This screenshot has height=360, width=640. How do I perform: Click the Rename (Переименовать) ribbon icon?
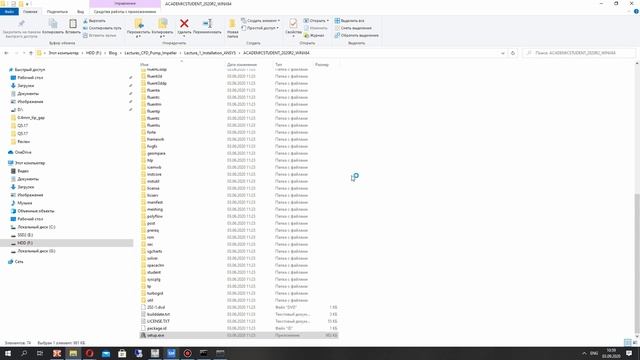click(x=207, y=24)
